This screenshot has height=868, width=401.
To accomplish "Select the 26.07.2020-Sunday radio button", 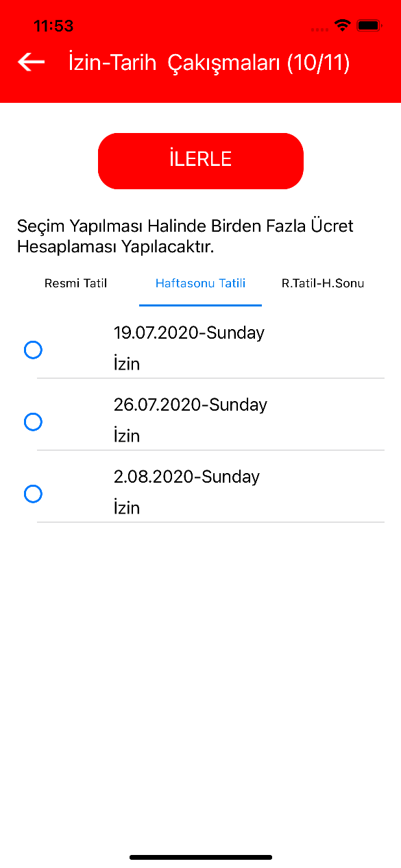I will 33,422.
